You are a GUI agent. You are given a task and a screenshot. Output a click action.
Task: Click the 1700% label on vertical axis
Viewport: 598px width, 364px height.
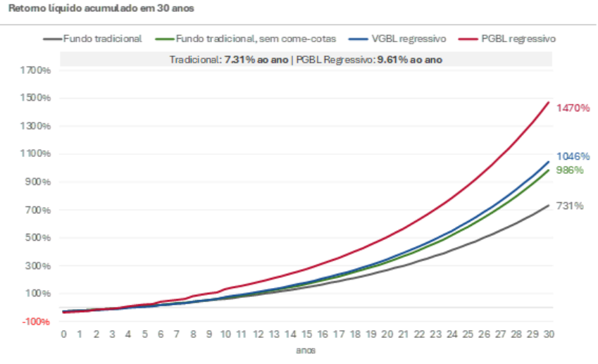pyautogui.click(x=36, y=70)
